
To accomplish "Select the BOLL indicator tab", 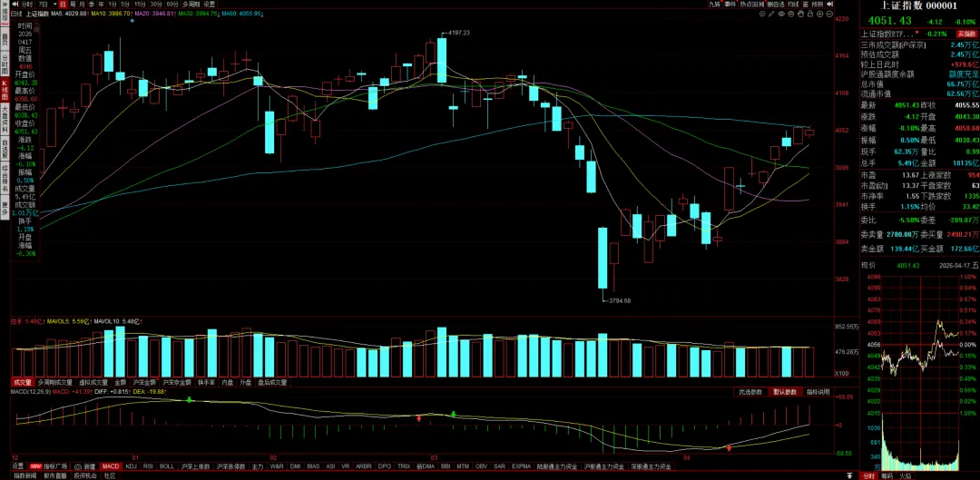I will coord(167,466).
